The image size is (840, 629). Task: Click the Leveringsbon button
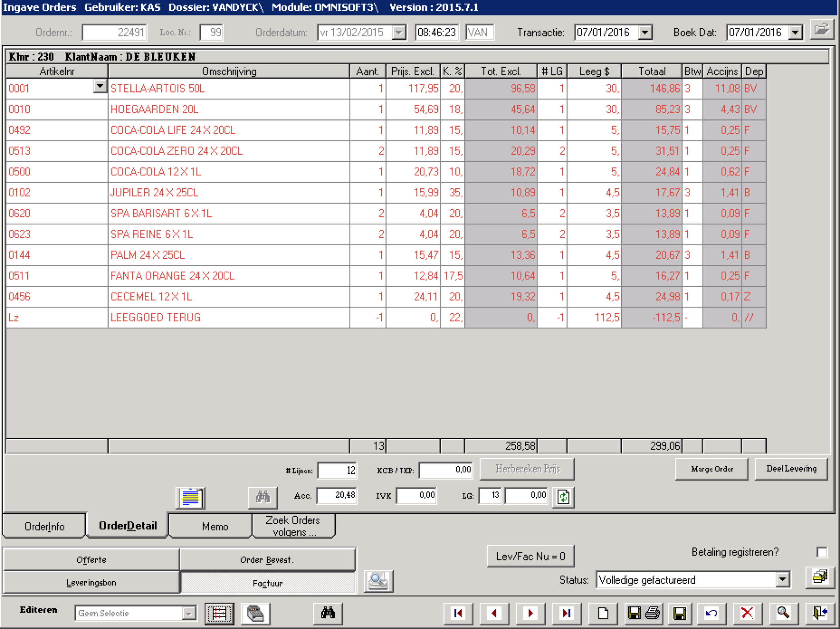91,582
